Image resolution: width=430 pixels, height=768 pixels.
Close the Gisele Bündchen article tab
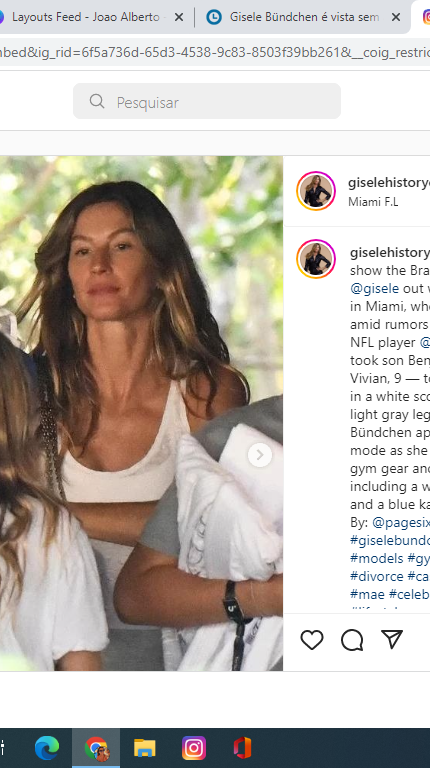[x=396, y=17]
